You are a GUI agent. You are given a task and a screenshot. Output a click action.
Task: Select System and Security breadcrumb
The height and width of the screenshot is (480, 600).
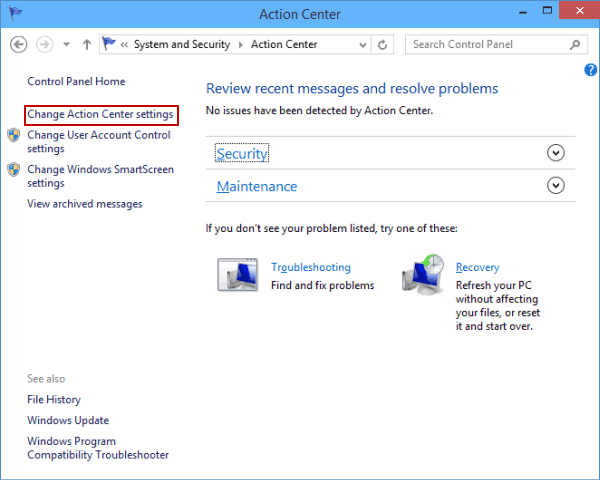[182, 44]
